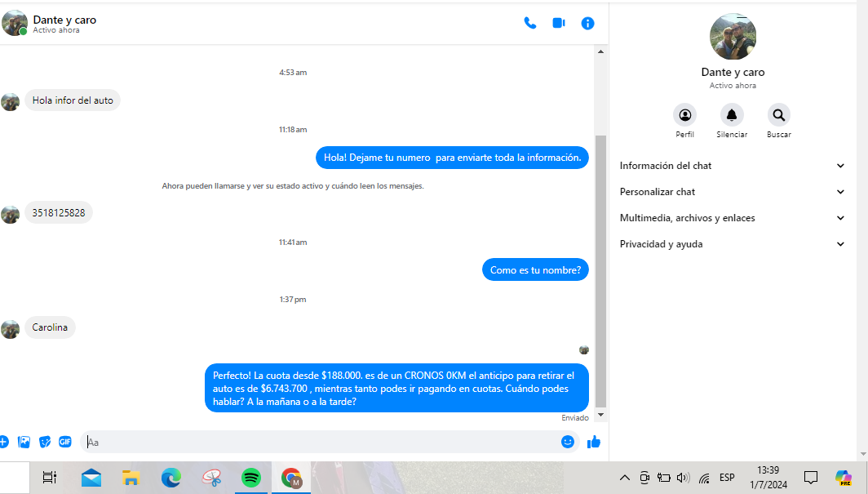Click the 'Enviado' status label
The width and height of the screenshot is (868, 494).
[575, 418]
